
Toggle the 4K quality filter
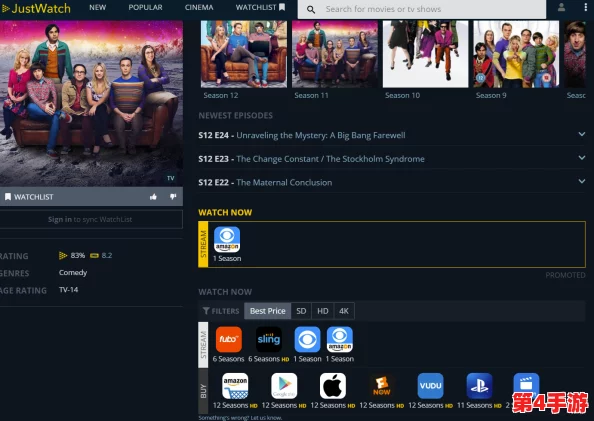tap(344, 311)
